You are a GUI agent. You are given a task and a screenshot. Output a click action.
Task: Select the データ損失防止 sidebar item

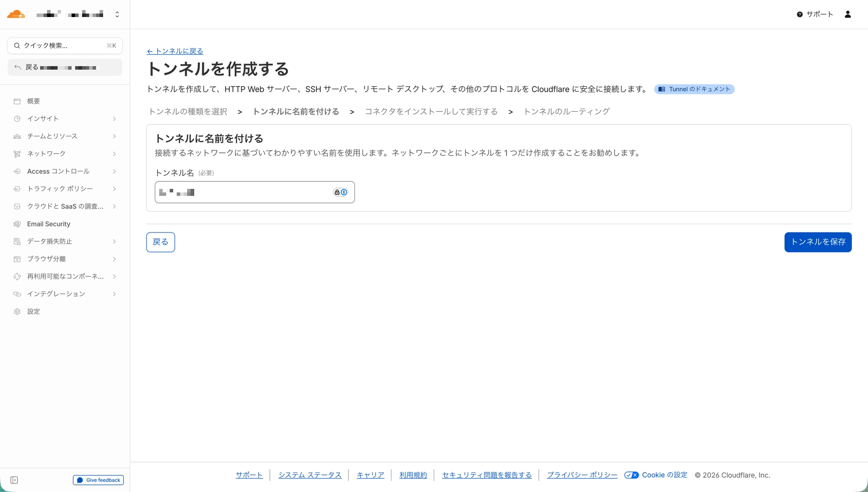50,241
